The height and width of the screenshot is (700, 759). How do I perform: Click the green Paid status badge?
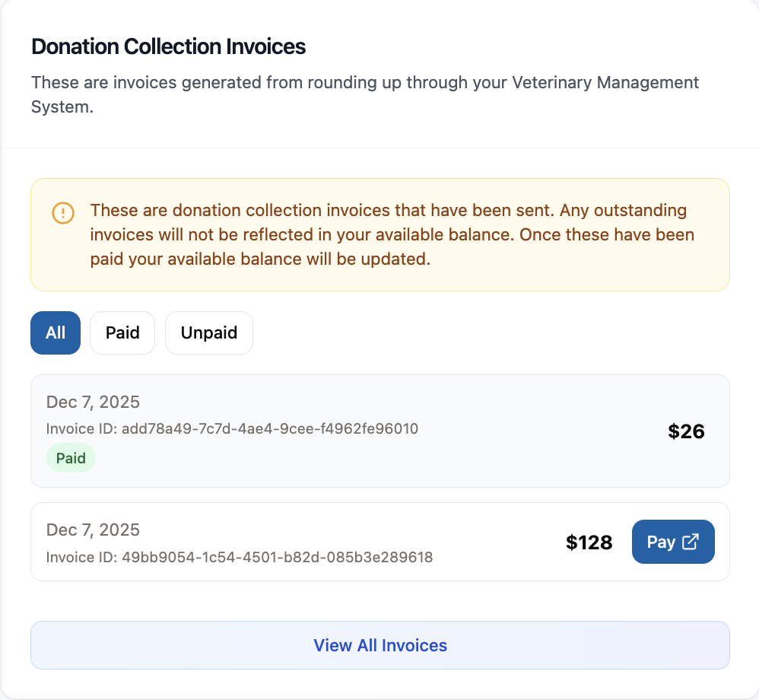click(x=71, y=459)
